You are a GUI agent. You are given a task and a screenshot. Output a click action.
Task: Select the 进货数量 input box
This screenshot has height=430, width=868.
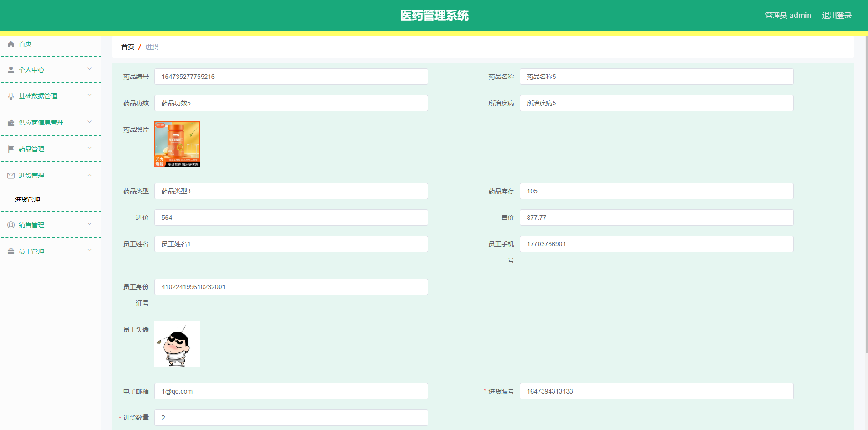click(x=291, y=417)
